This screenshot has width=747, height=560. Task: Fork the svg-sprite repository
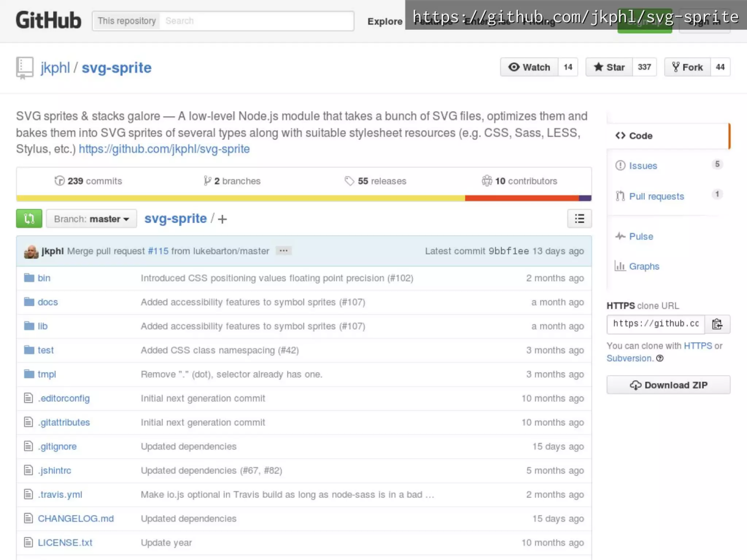coord(688,67)
